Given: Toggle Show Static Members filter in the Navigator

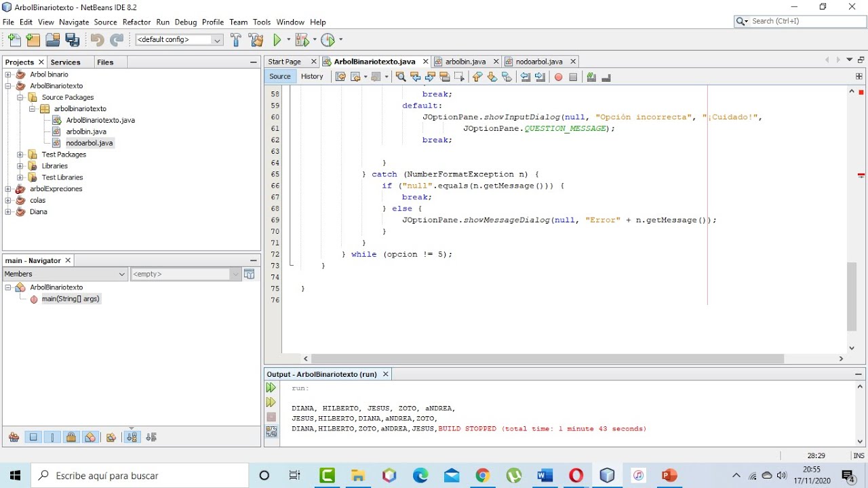Looking at the screenshot, I should click(52, 437).
